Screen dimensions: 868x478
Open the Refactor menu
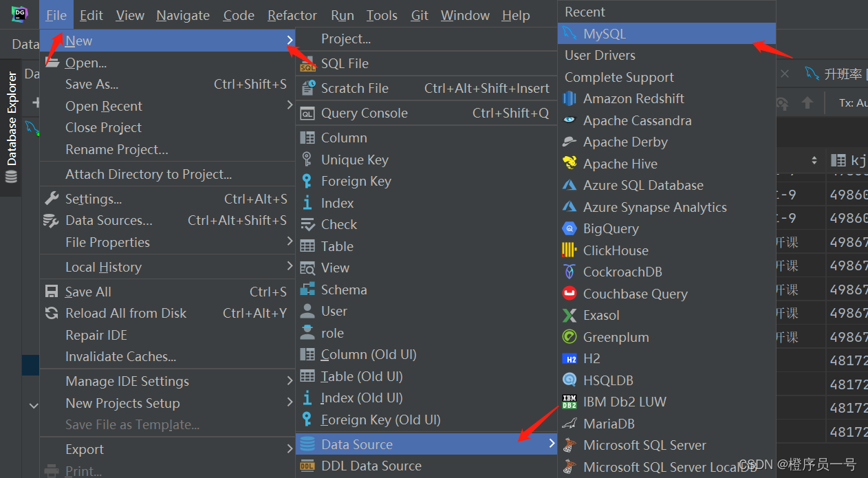pyautogui.click(x=292, y=15)
